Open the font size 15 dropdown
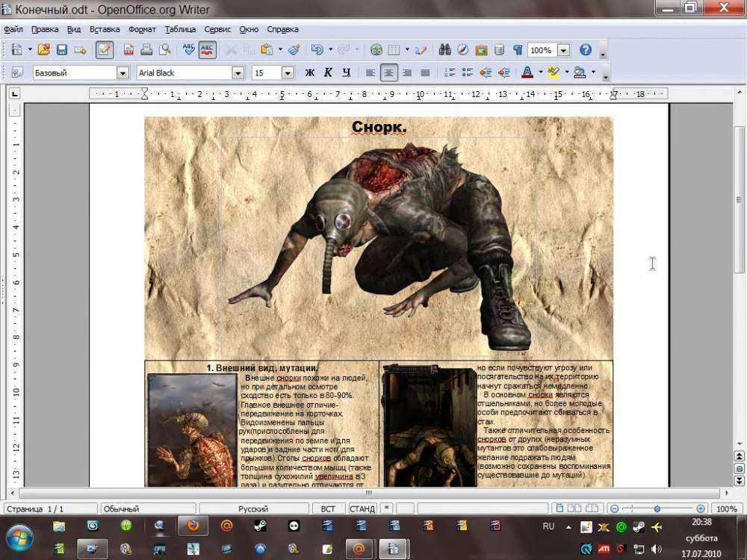This screenshot has height=560, width=747. pyautogui.click(x=288, y=72)
